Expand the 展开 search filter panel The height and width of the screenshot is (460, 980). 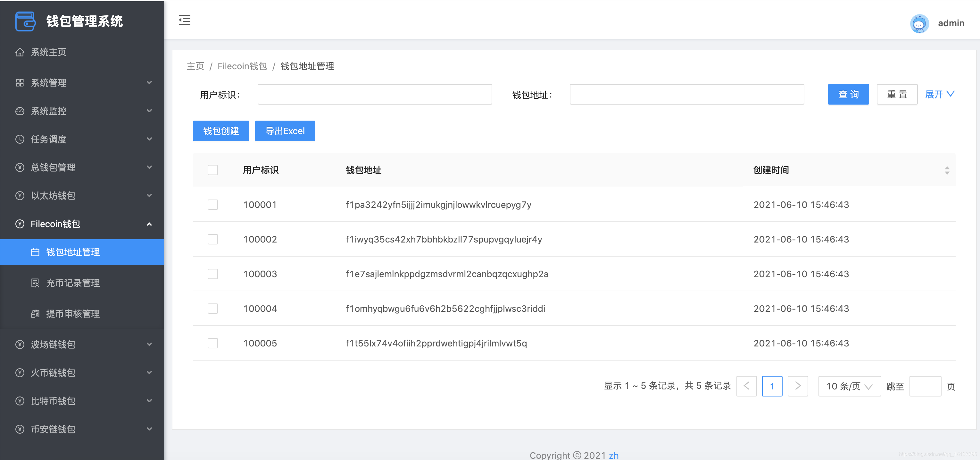tap(939, 94)
